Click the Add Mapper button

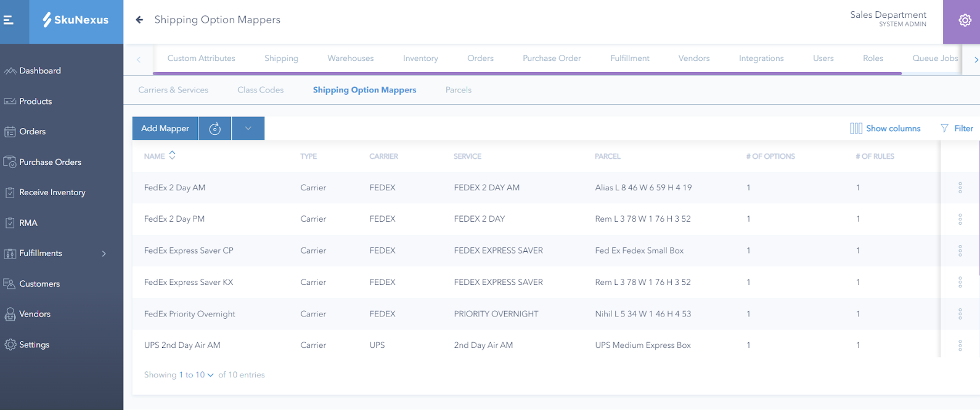click(x=165, y=129)
